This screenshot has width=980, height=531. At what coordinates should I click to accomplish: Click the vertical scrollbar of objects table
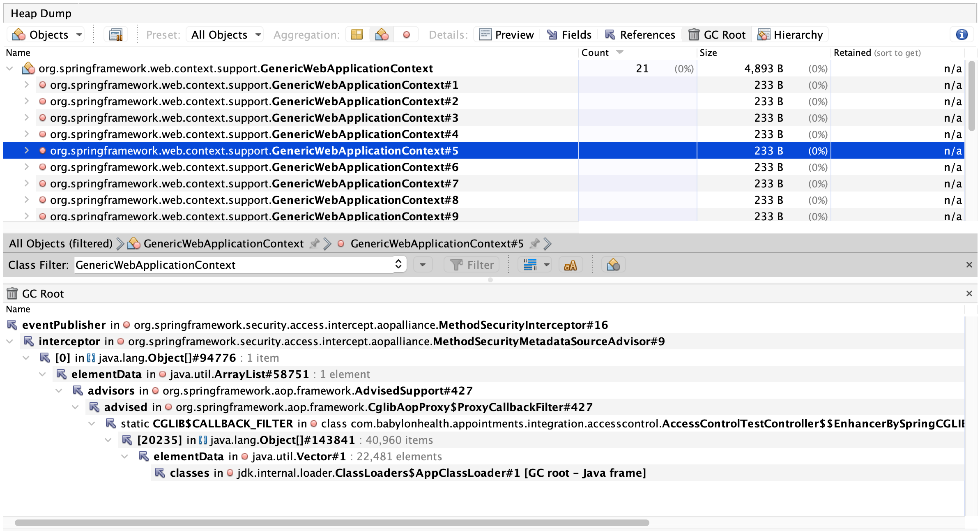pos(971,95)
